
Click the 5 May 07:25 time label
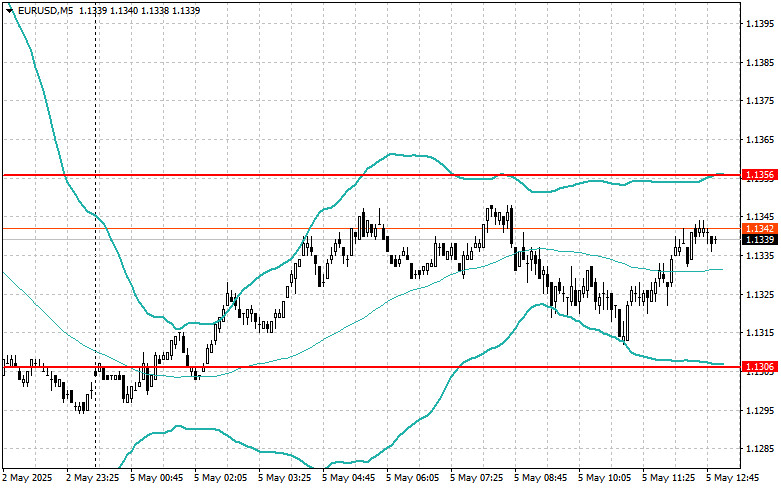tap(477, 478)
